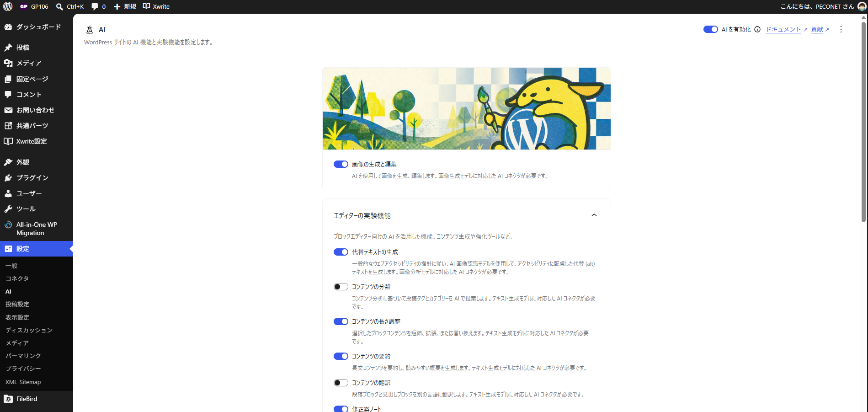Open the comments bubble icon in admin bar
The image size is (868, 412).
pos(95,6)
